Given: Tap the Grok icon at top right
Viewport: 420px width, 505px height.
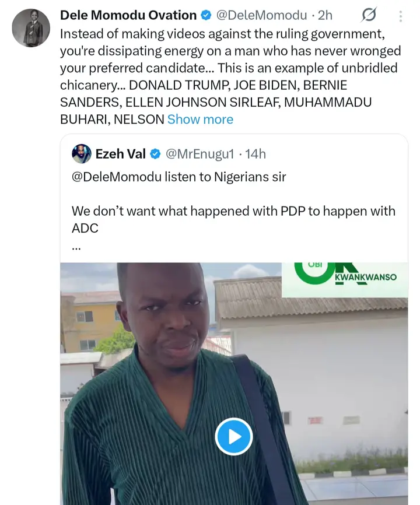Looking at the screenshot, I should tap(369, 15).
